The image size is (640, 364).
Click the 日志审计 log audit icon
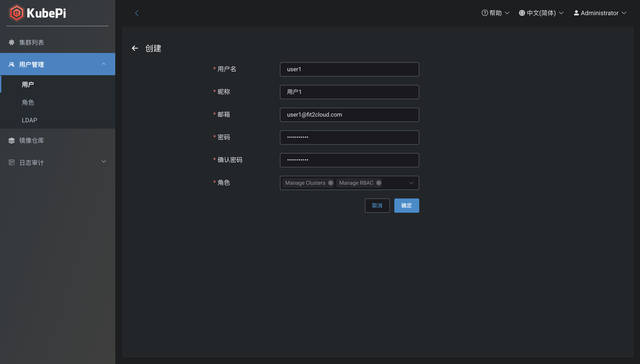click(x=12, y=162)
